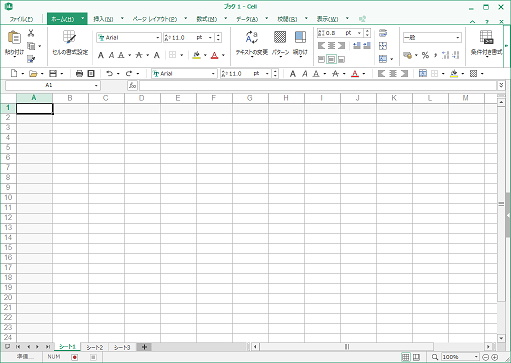Click the Undo arrow icon
The width and height of the screenshot is (511, 363).
(x=109, y=73)
